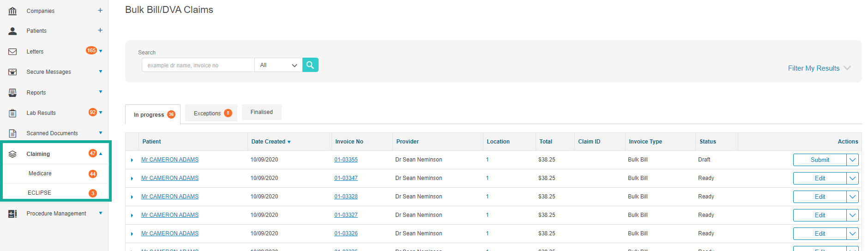Click the Reports icon in sidebar
The image size is (868, 251).
pyautogui.click(x=12, y=92)
